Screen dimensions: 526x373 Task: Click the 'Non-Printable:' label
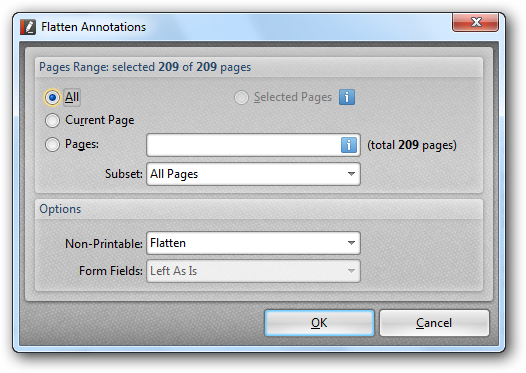[x=104, y=244]
